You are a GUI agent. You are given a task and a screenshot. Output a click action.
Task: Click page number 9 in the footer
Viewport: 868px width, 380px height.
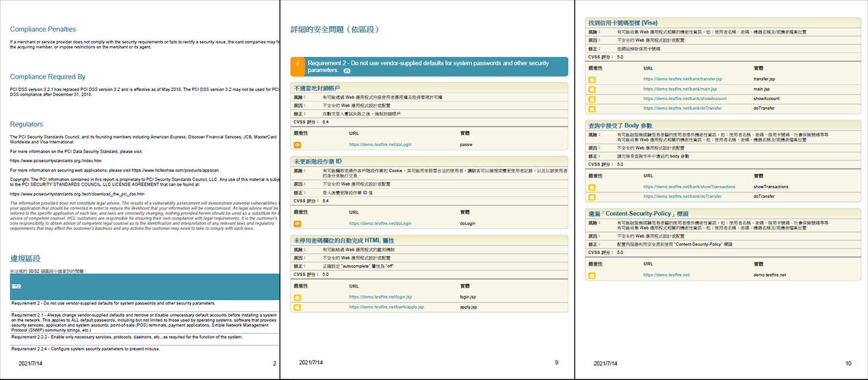556,363
